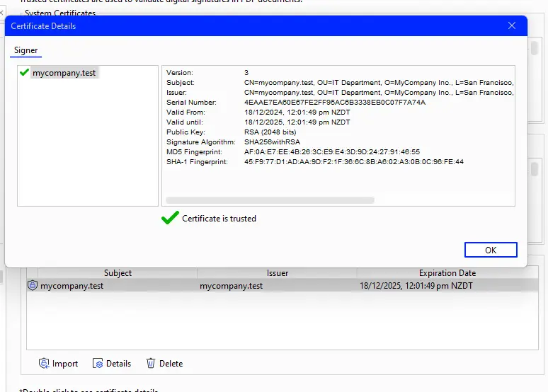The width and height of the screenshot is (548, 392).
Task: Click OK in the Certificate Details dialog
Action: click(x=491, y=250)
